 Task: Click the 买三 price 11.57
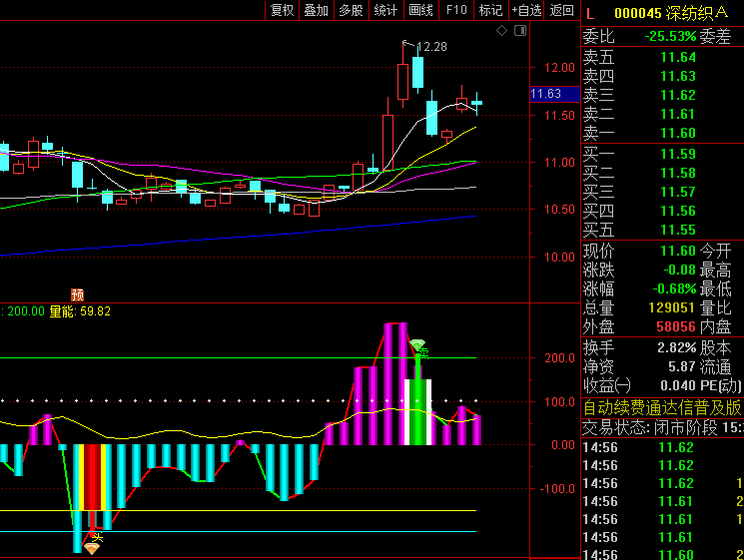pos(677,192)
